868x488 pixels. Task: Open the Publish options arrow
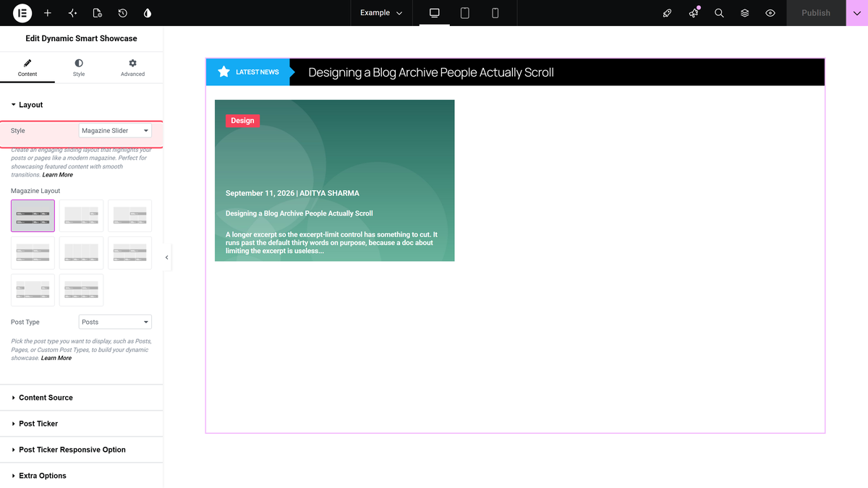pos(856,13)
